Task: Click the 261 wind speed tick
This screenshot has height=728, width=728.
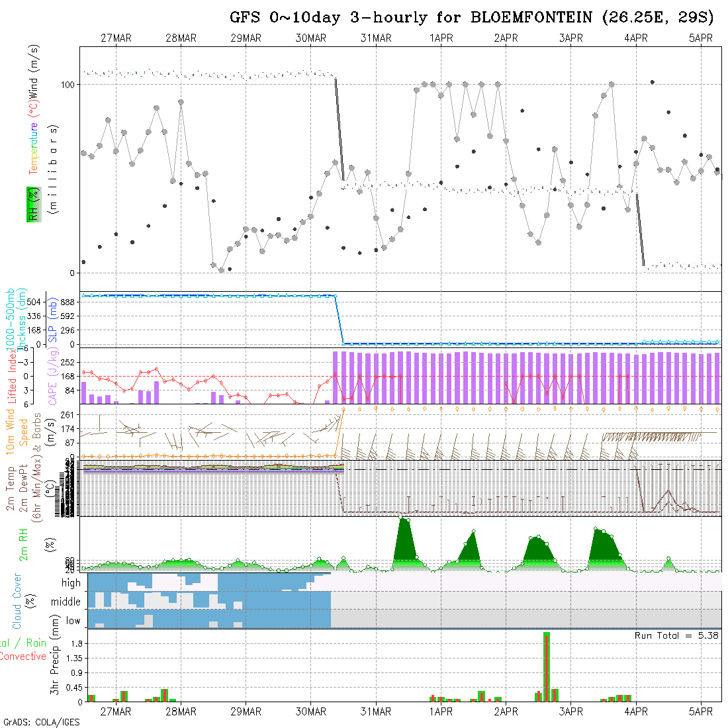Action: [x=68, y=415]
